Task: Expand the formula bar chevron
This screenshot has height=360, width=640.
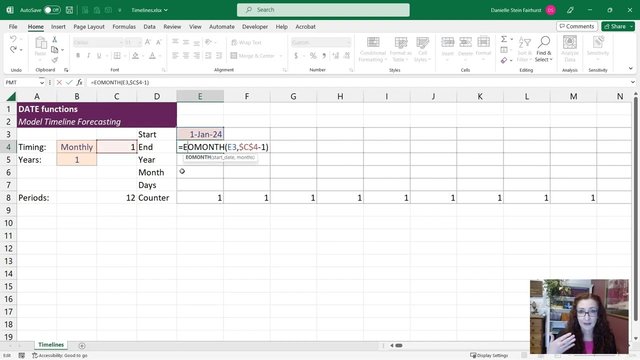Action: pos(633,82)
